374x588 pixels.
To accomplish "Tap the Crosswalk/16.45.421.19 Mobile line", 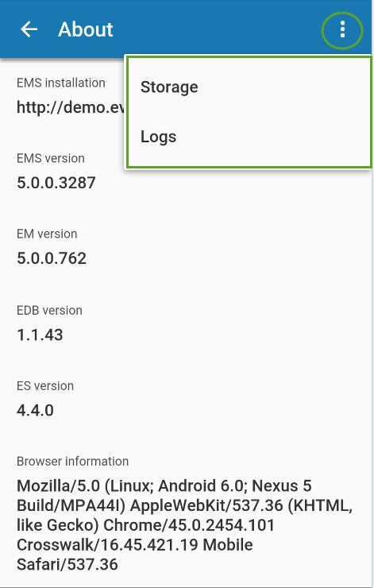I will [135, 545].
